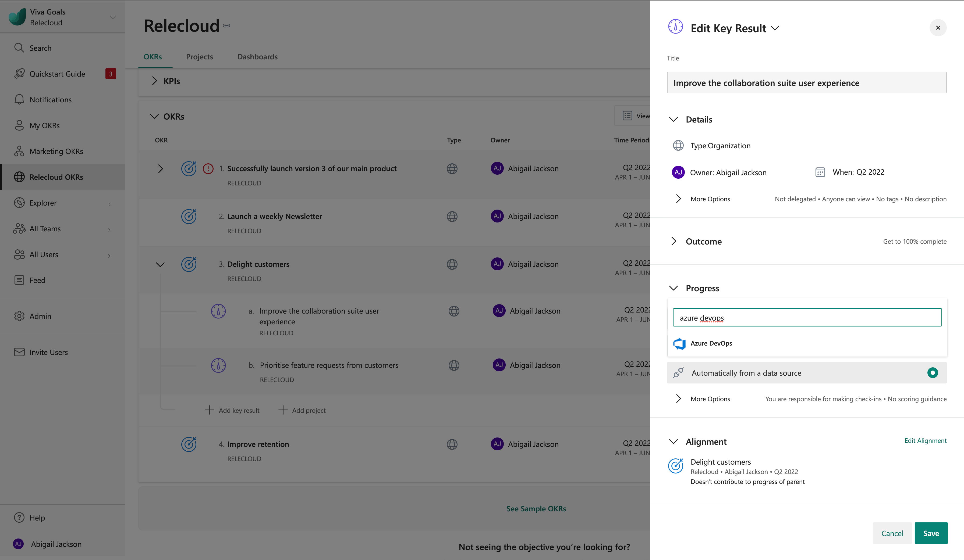Select Automatically from a data source radio
Screen dimensions: 964x560
[x=932, y=373]
